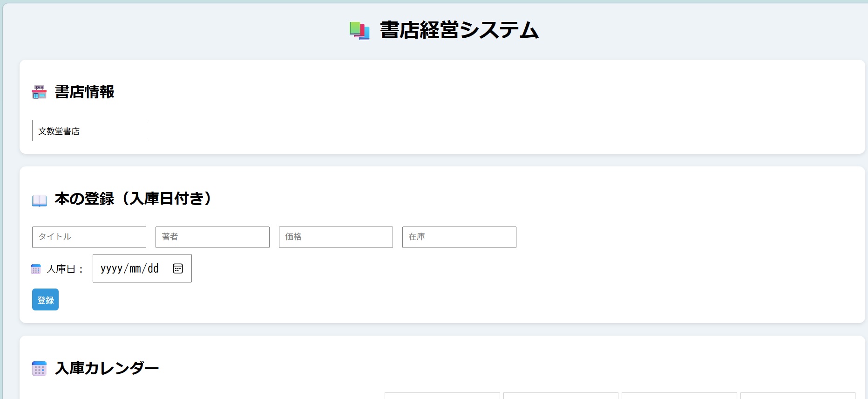
Task: Click the タイトル input field
Action: tap(89, 237)
